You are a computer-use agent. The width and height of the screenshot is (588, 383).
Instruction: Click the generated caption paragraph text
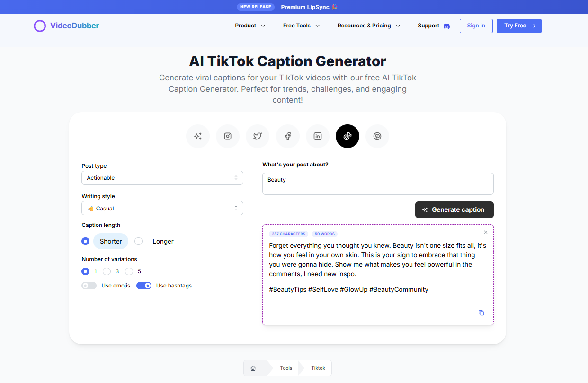[x=377, y=260]
